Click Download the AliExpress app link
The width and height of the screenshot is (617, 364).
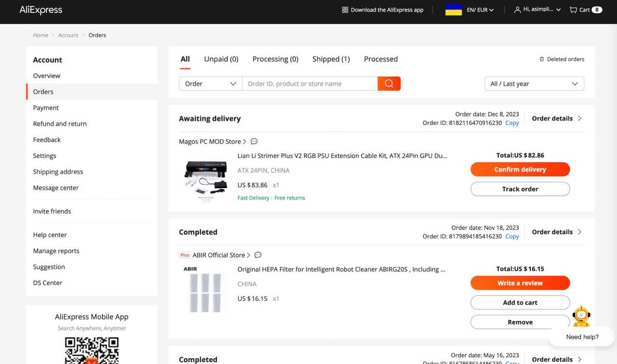(387, 10)
